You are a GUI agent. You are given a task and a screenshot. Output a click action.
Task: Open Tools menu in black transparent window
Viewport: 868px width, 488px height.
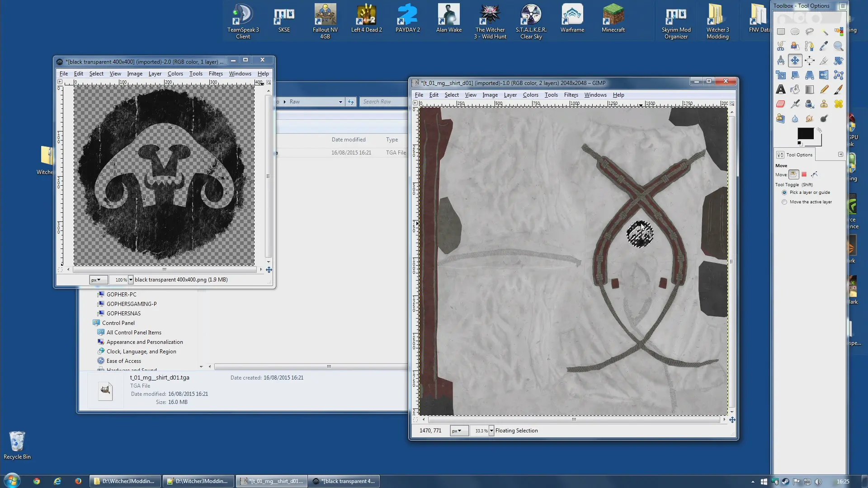tap(196, 74)
